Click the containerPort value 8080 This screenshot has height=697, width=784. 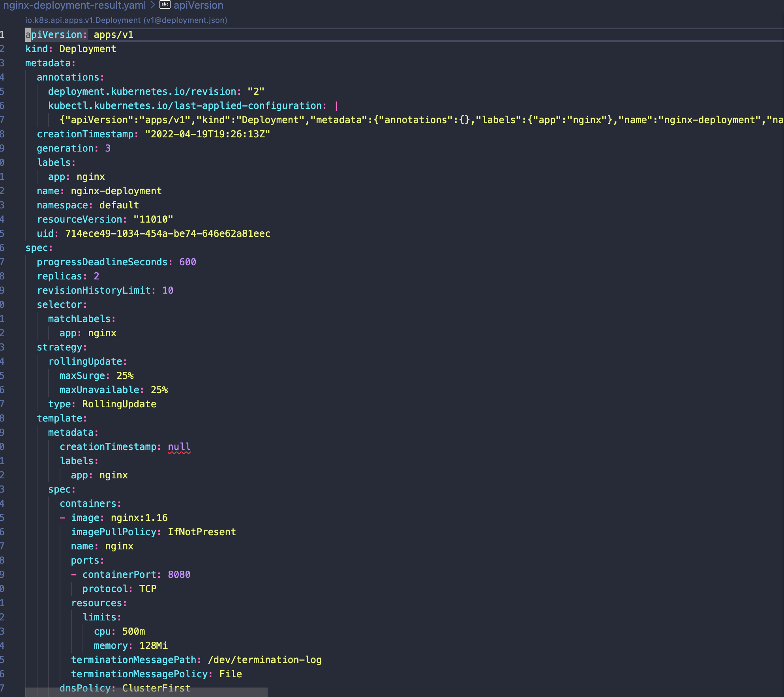pyautogui.click(x=179, y=575)
